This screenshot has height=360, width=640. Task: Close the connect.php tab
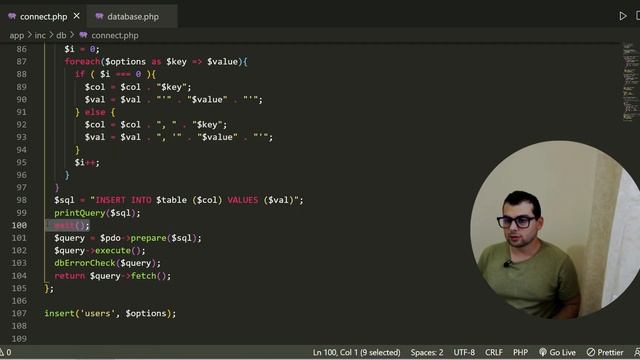pyautogui.click(x=77, y=16)
